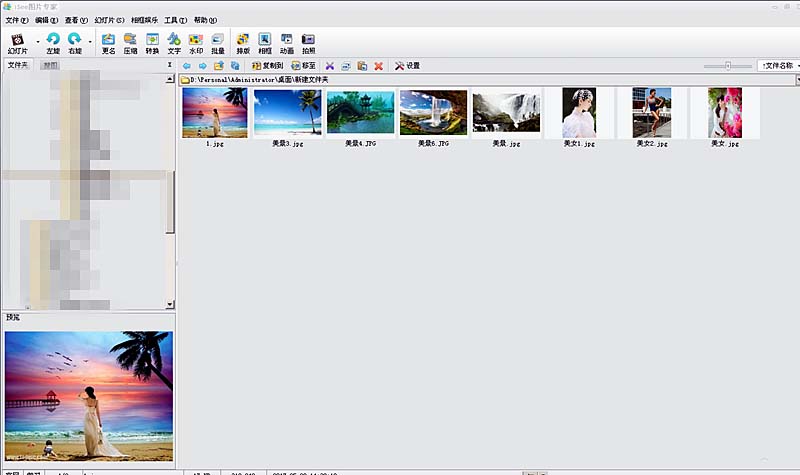Click the folder path address field

pos(487,80)
